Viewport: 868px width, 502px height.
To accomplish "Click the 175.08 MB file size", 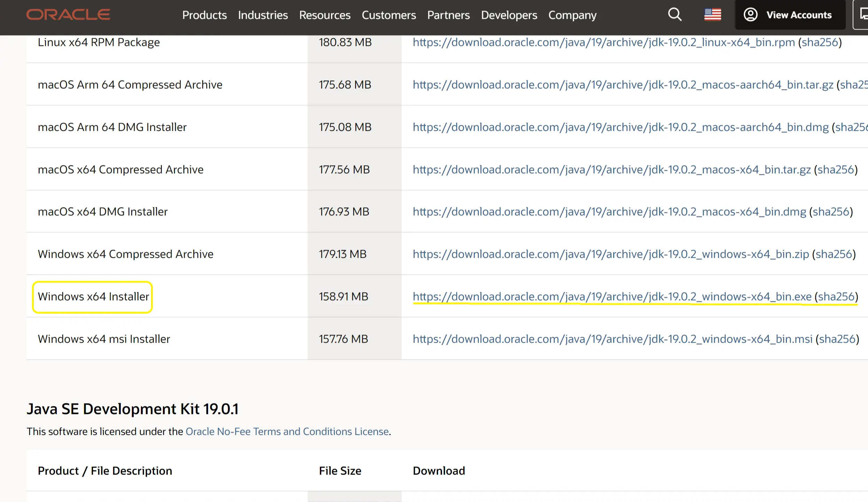I will point(345,127).
